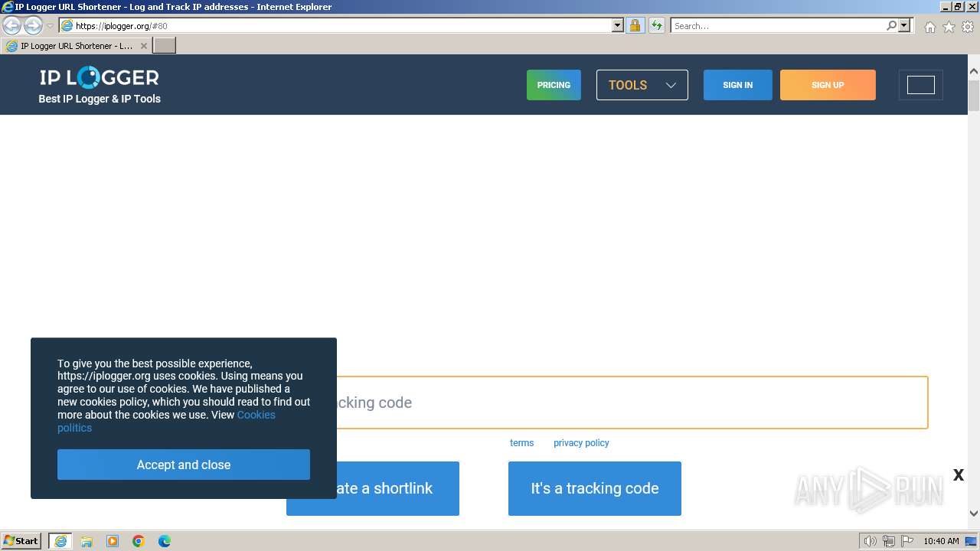This screenshot has height=551, width=980.
Task: Click It's a tracking code button
Action: click(595, 488)
